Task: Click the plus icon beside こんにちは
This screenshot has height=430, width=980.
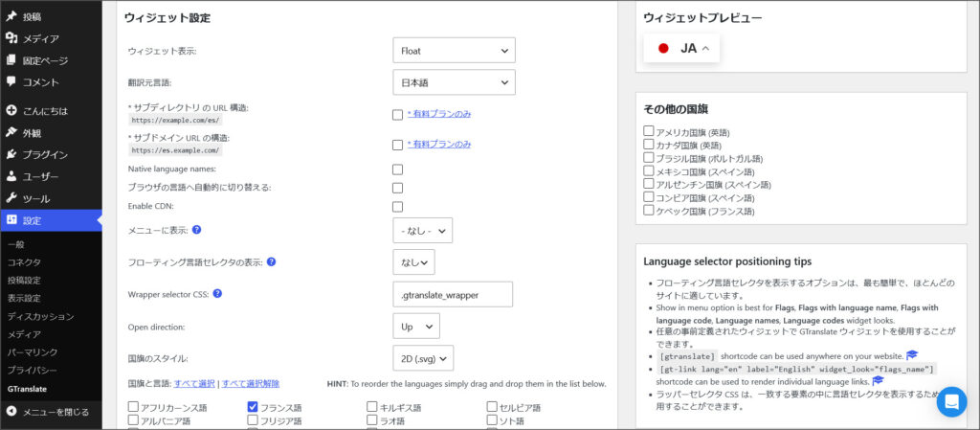Action: tap(11, 111)
